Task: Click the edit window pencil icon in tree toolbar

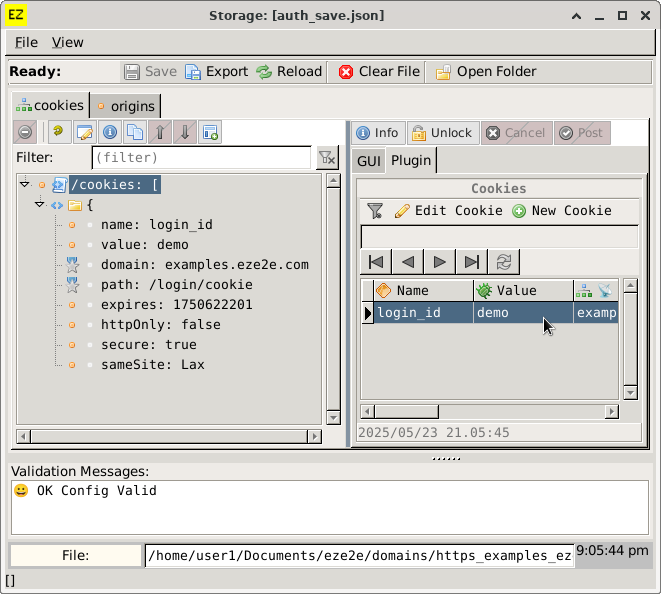Action: tap(84, 132)
